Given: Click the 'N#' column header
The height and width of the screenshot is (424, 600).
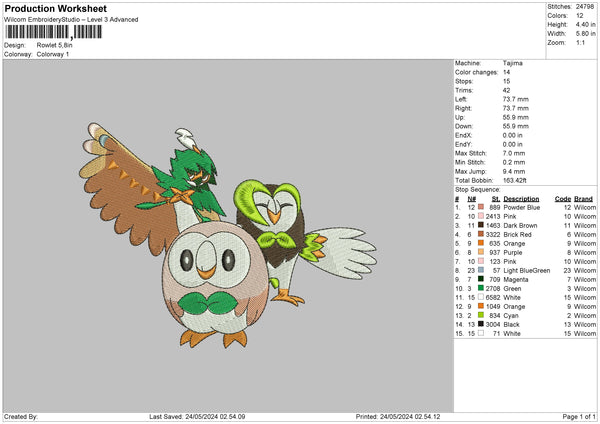Looking at the screenshot, I should click(x=471, y=199).
